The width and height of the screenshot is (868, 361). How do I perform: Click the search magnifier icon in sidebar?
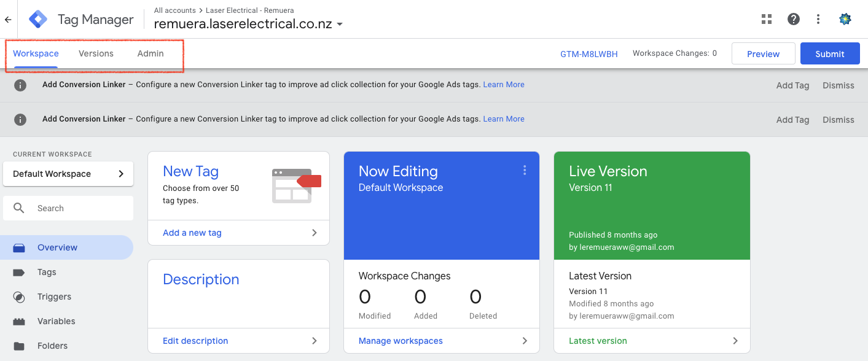(19, 208)
